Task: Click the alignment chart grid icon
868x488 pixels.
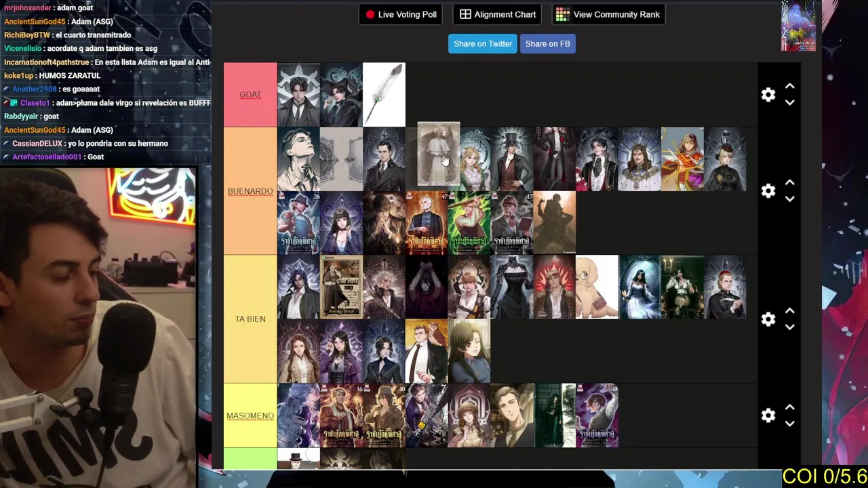Action: 465,14
